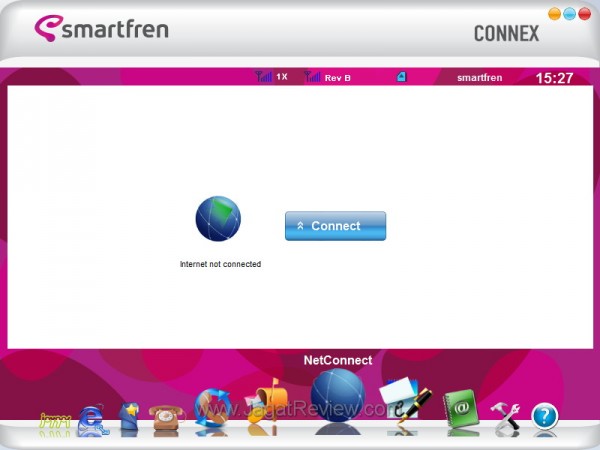600x450 pixels.
Task: Click the 'Internet not connected' status text
Action: point(220,264)
